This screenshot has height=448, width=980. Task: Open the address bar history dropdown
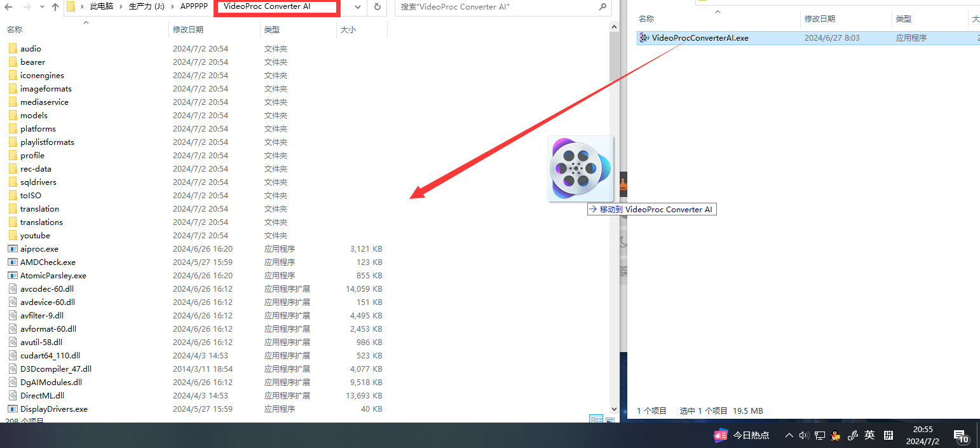pyautogui.click(x=358, y=7)
